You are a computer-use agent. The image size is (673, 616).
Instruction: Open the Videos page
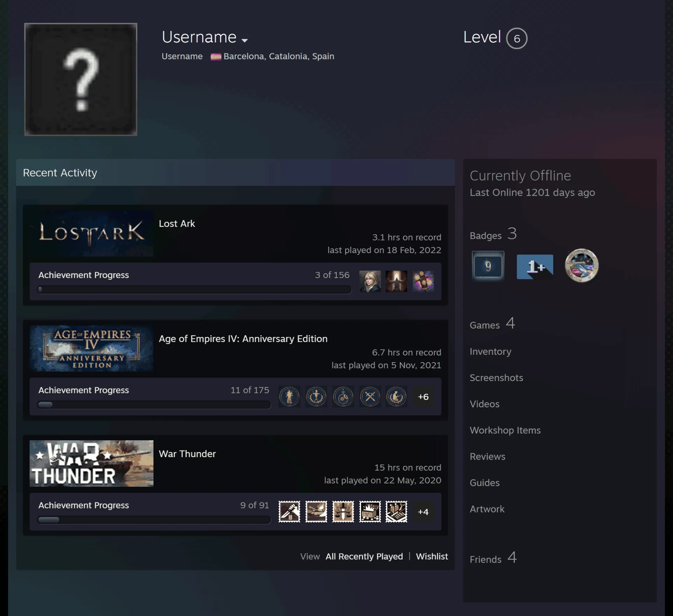coord(484,404)
